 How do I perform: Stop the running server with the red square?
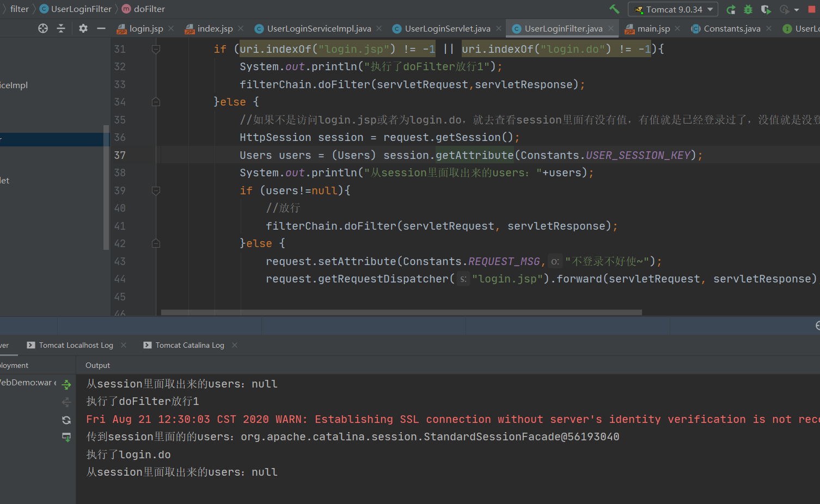point(812,9)
